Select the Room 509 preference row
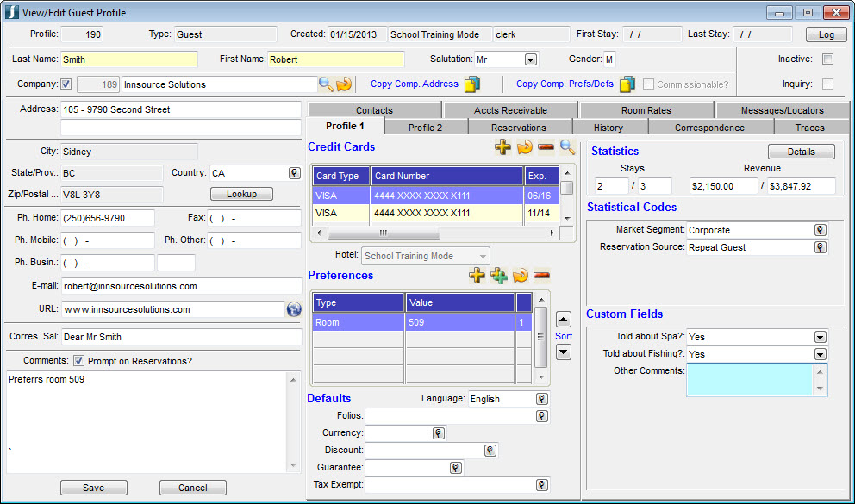 422,322
